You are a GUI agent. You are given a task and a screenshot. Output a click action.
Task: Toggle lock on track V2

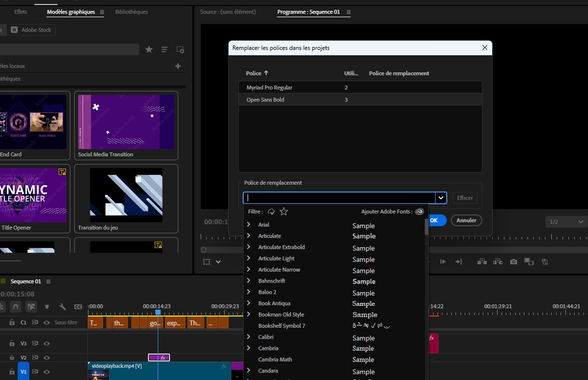click(x=12, y=357)
